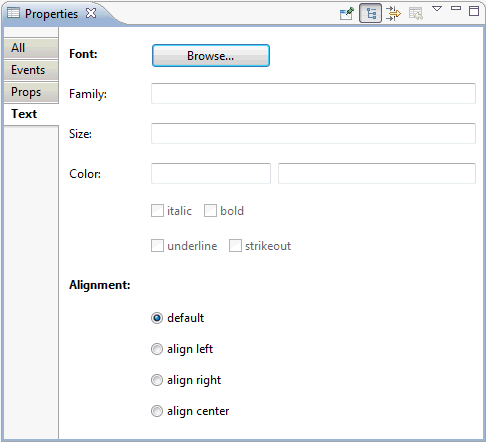Enable the italic checkbox
The width and height of the screenshot is (486, 442).
coord(157,211)
